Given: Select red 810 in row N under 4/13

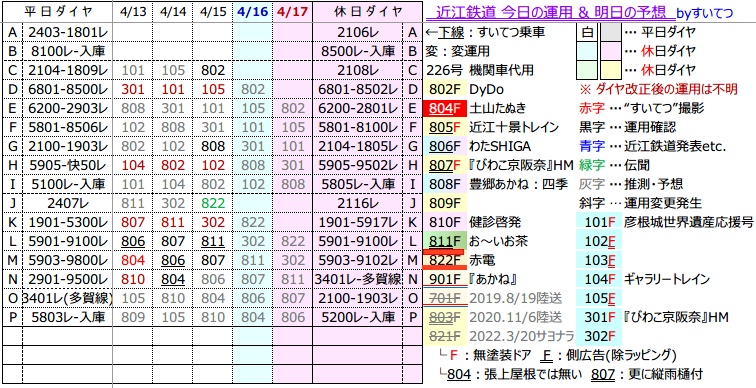Looking at the screenshot, I should coord(133,279).
